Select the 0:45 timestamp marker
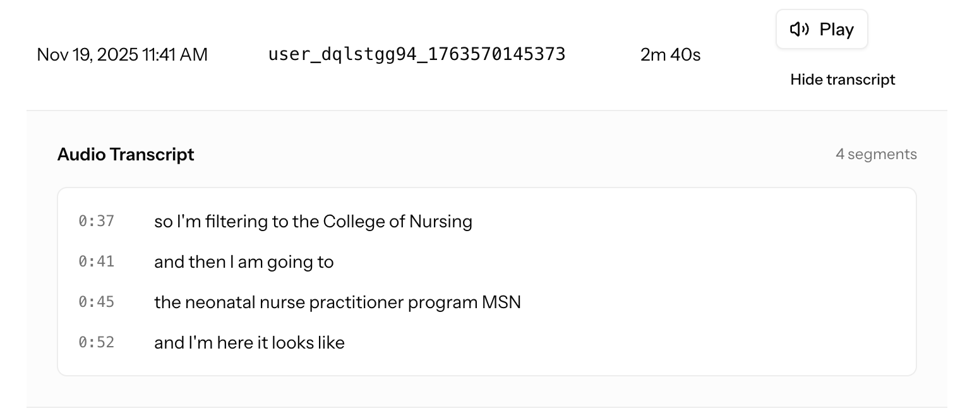 click(96, 302)
